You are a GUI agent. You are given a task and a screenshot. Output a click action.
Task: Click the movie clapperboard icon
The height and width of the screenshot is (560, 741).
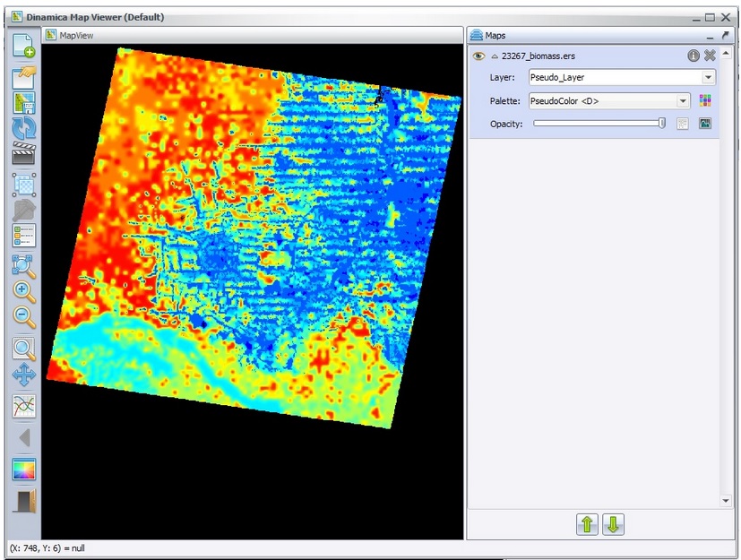tap(23, 155)
